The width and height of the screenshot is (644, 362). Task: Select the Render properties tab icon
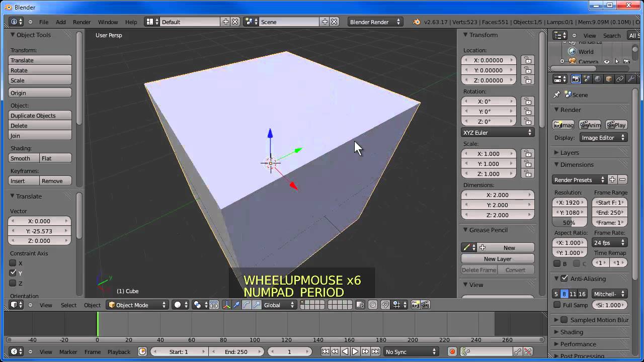[x=576, y=79]
